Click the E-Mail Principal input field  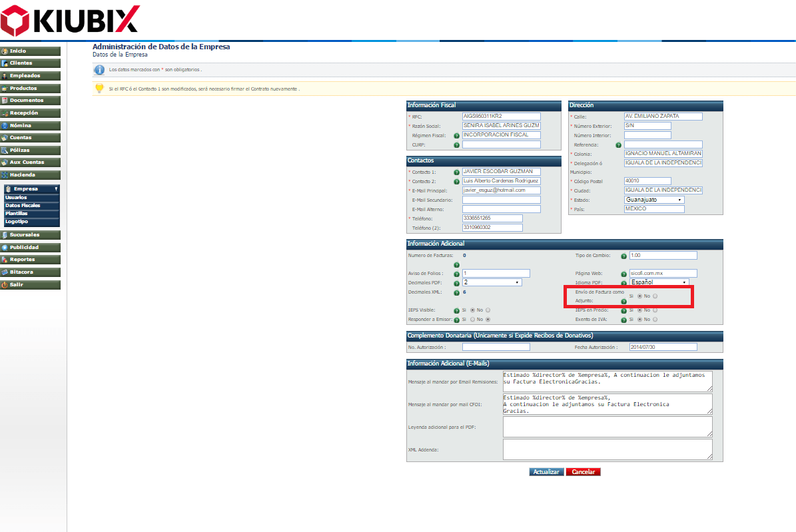501,190
